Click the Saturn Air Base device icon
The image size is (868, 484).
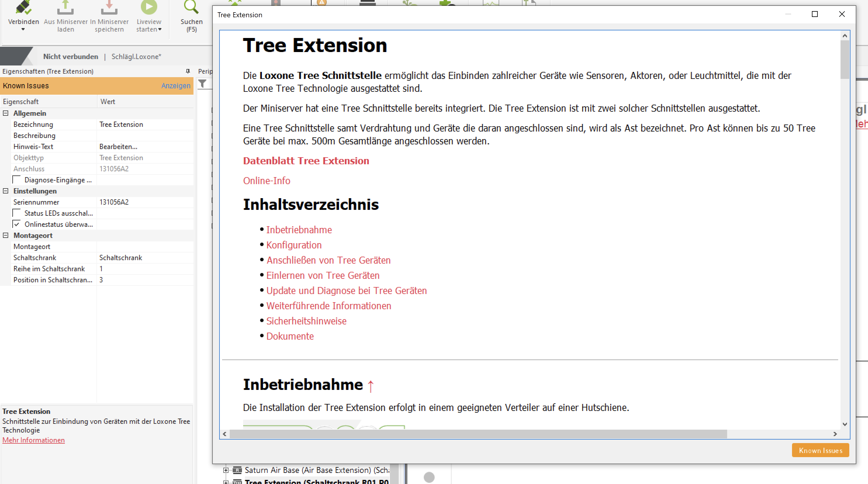[x=237, y=470]
